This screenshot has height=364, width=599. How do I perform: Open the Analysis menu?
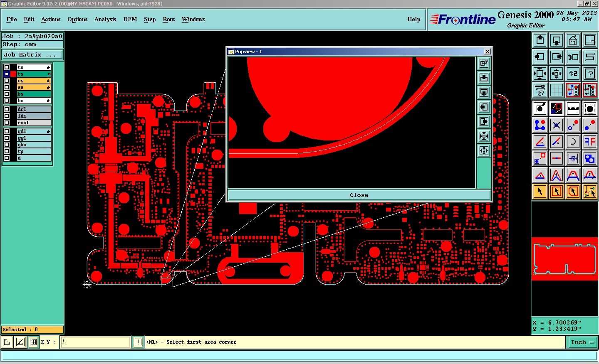coord(105,20)
